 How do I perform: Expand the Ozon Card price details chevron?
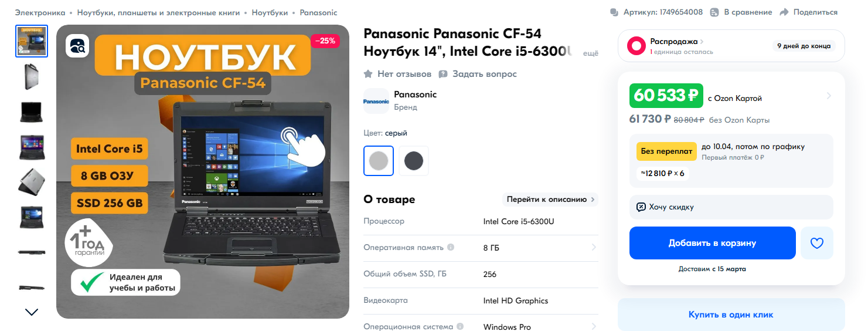tap(829, 96)
